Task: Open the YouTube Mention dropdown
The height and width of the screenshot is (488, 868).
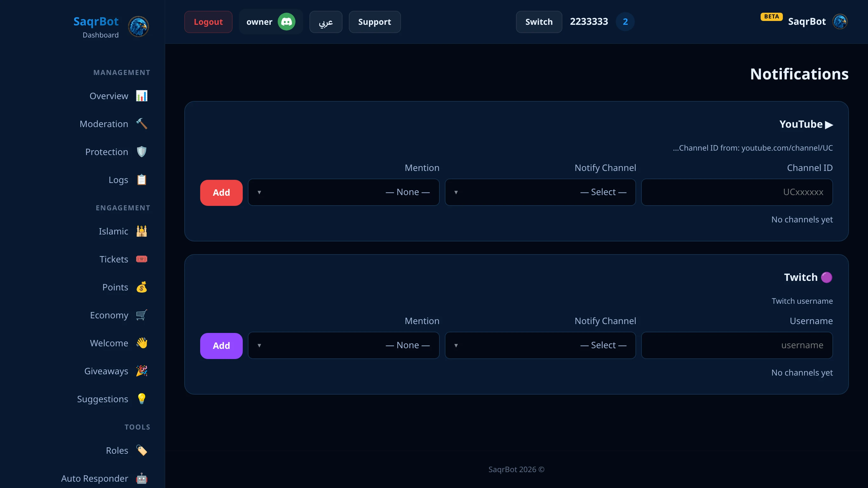Action: tap(343, 193)
